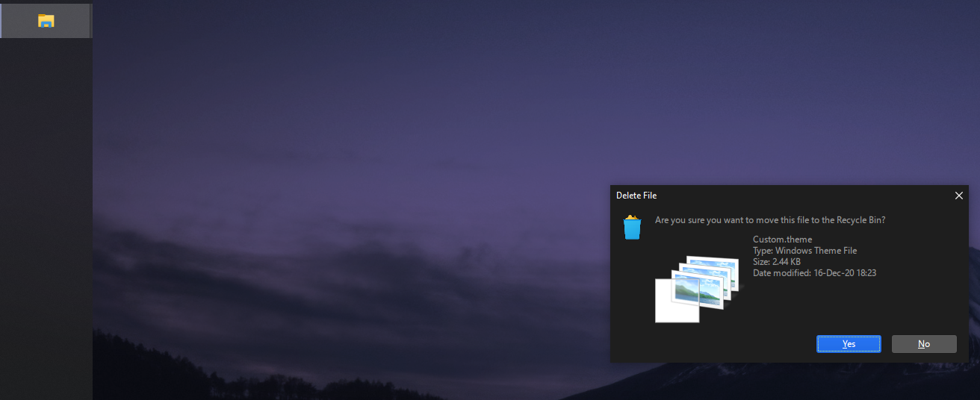Cancel deletion with the No button
This screenshot has width=980, height=400.
pos(924,344)
